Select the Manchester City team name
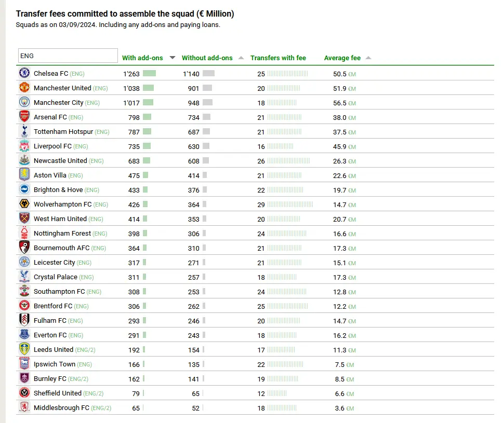The image size is (504, 423). 59,102
